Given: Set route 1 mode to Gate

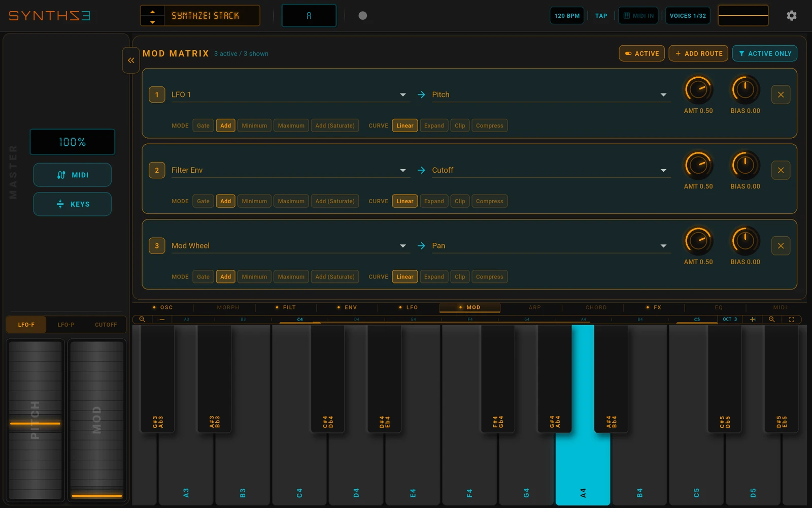Looking at the screenshot, I should coord(203,125).
